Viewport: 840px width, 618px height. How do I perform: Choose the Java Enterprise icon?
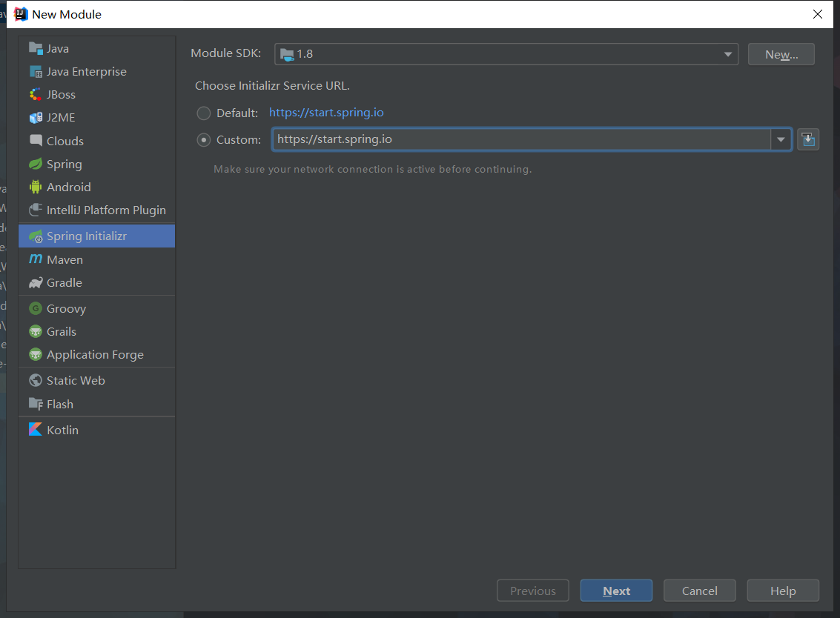tap(36, 71)
